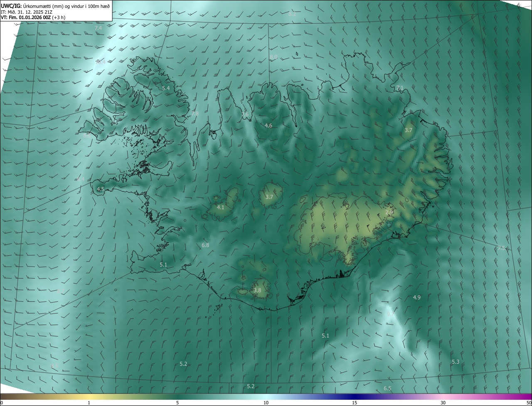Click the yellow section of the color bar
The height and width of the screenshot is (406, 532).
pyautogui.click(x=89, y=396)
